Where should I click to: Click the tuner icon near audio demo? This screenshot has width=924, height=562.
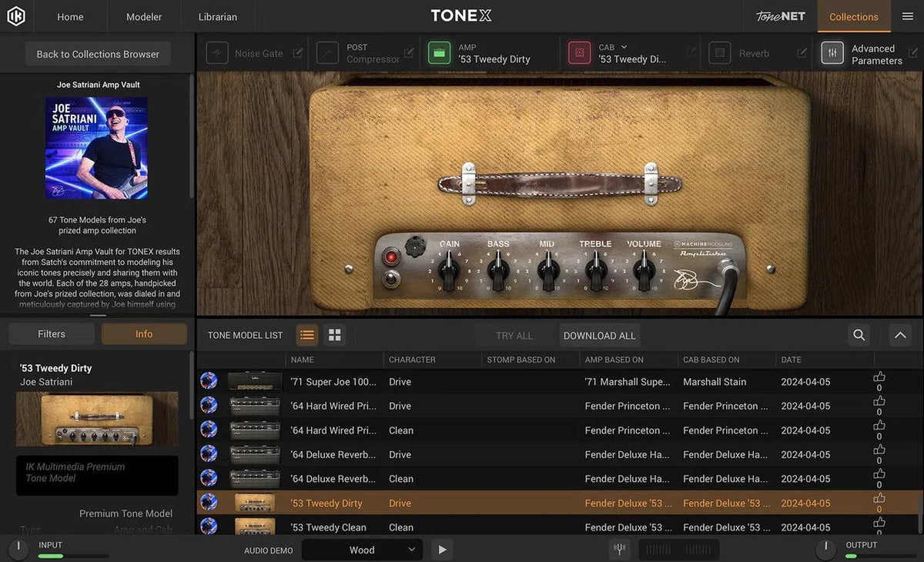[619, 549]
